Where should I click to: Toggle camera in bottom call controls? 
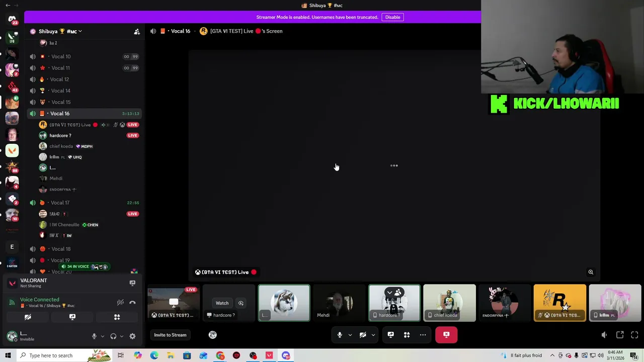363,335
